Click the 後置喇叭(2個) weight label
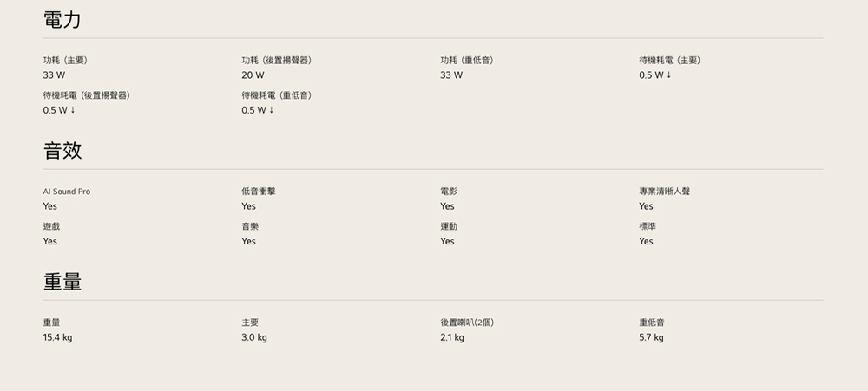This screenshot has width=868, height=391. click(x=467, y=323)
